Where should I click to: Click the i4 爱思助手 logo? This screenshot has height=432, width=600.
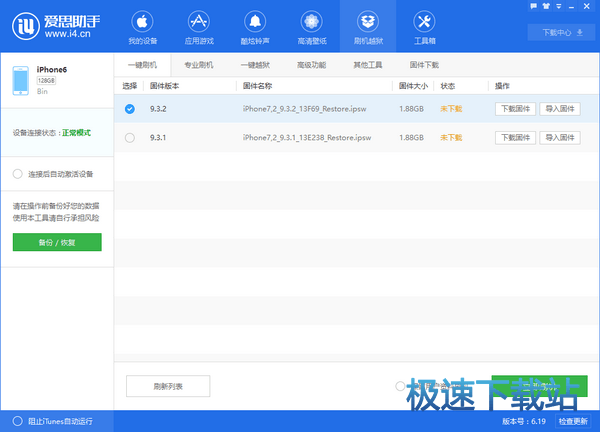tap(56, 26)
